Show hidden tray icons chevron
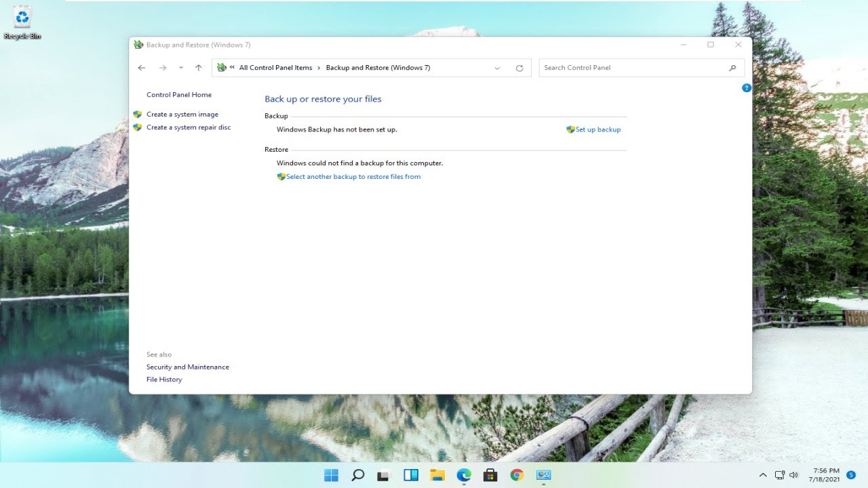 [763, 475]
